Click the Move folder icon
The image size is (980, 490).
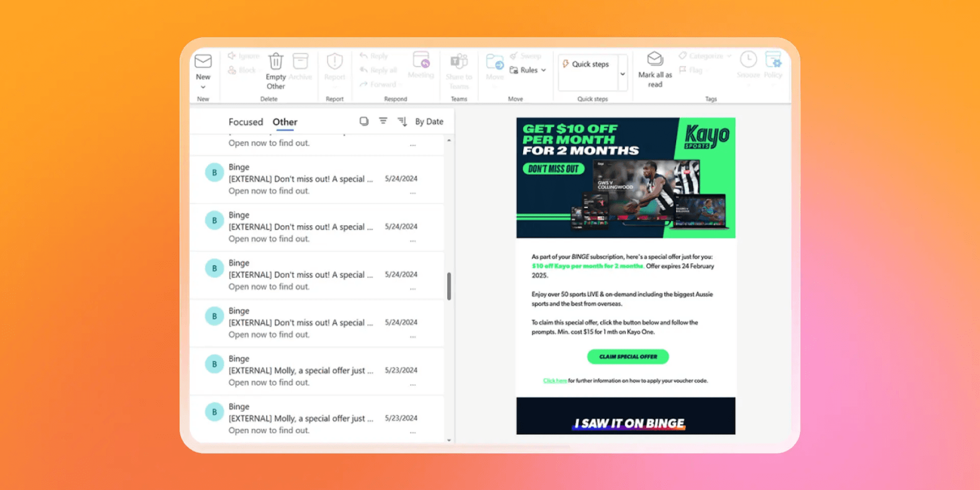tap(494, 62)
